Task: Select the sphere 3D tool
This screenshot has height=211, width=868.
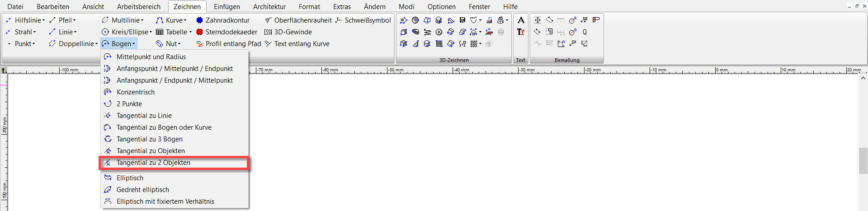Action: (x=415, y=20)
